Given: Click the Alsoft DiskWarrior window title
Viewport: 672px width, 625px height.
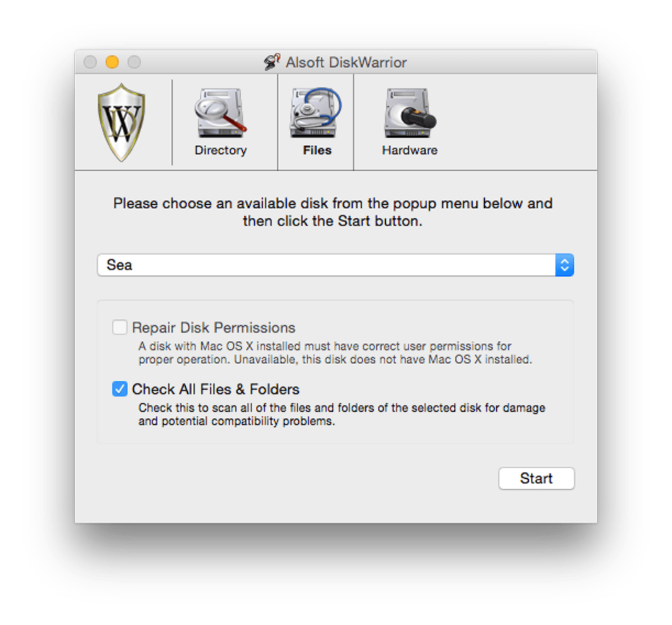Looking at the screenshot, I should [346, 62].
